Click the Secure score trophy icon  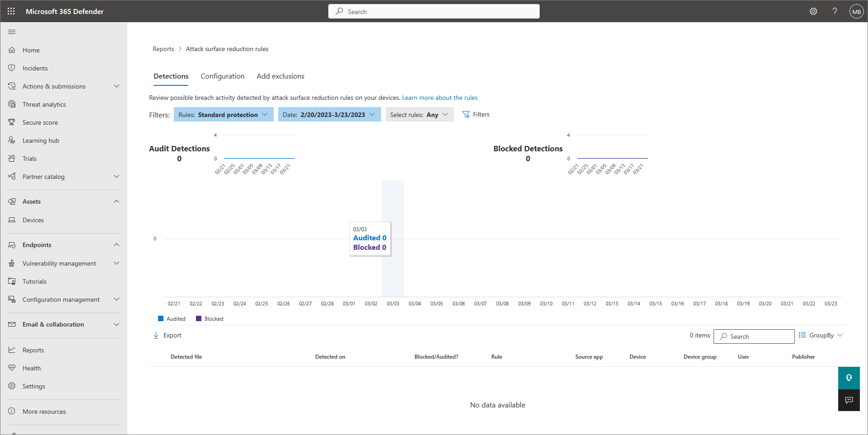12,122
